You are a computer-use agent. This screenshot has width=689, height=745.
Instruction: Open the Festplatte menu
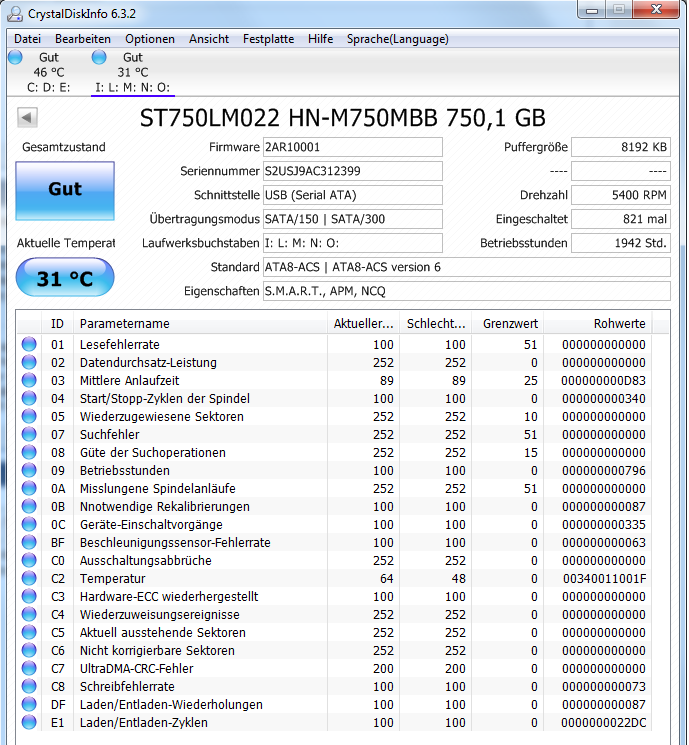268,39
